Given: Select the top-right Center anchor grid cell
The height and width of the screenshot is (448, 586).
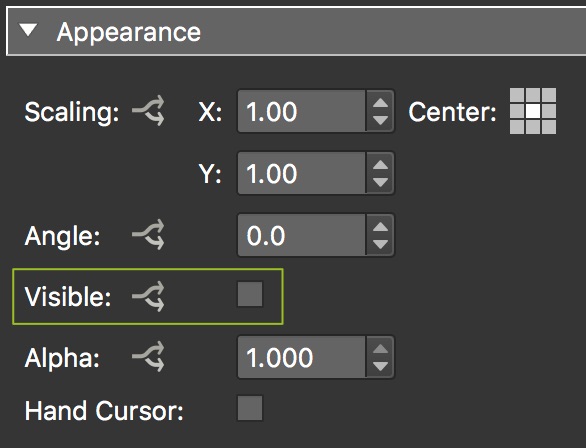Looking at the screenshot, I should point(549,95).
